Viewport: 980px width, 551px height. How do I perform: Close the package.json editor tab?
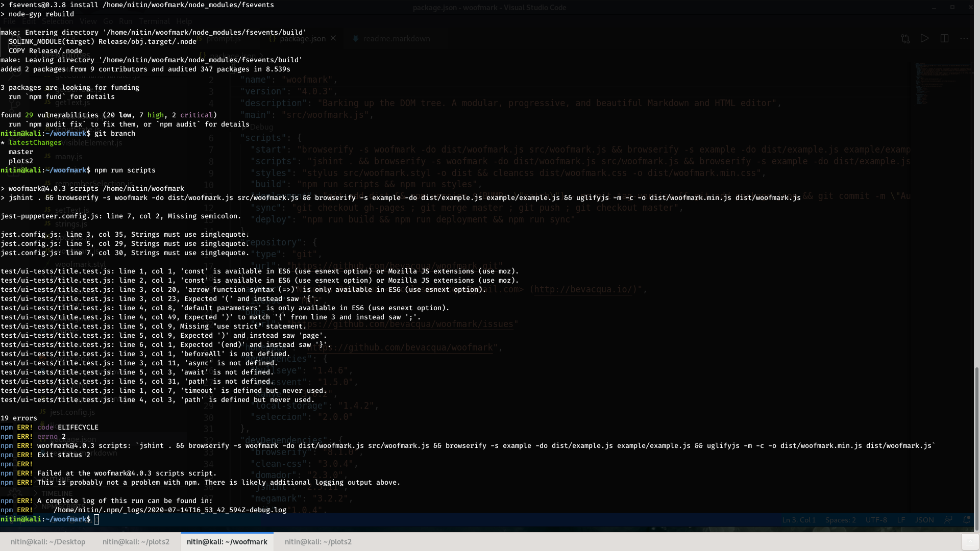(x=333, y=38)
